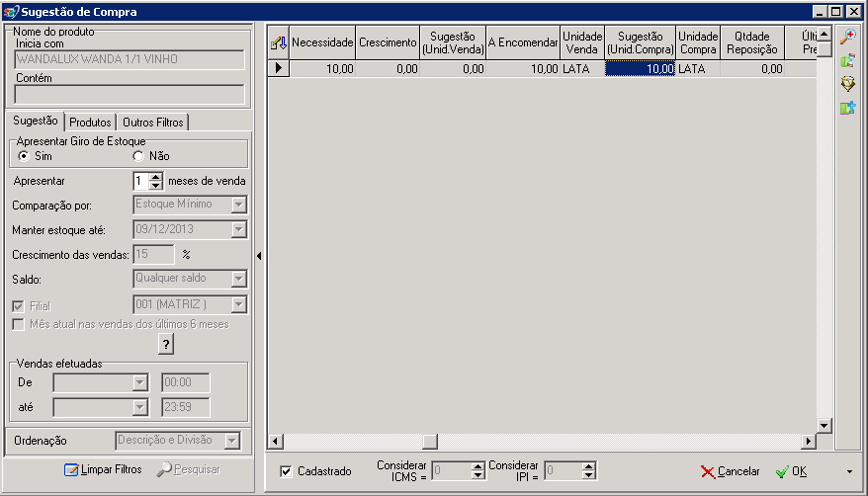
Task: Click the grid horizontal scroll left arrow
Action: click(275, 442)
